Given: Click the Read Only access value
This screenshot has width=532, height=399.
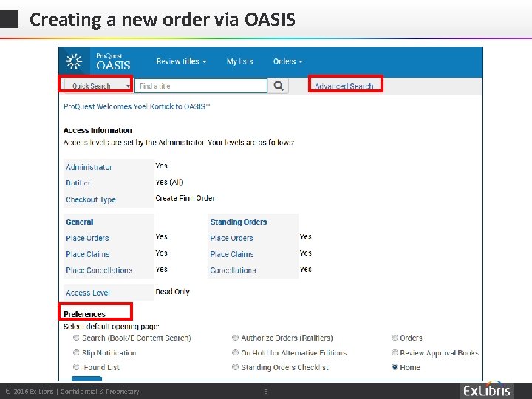Looking at the screenshot, I should [x=172, y=291].
